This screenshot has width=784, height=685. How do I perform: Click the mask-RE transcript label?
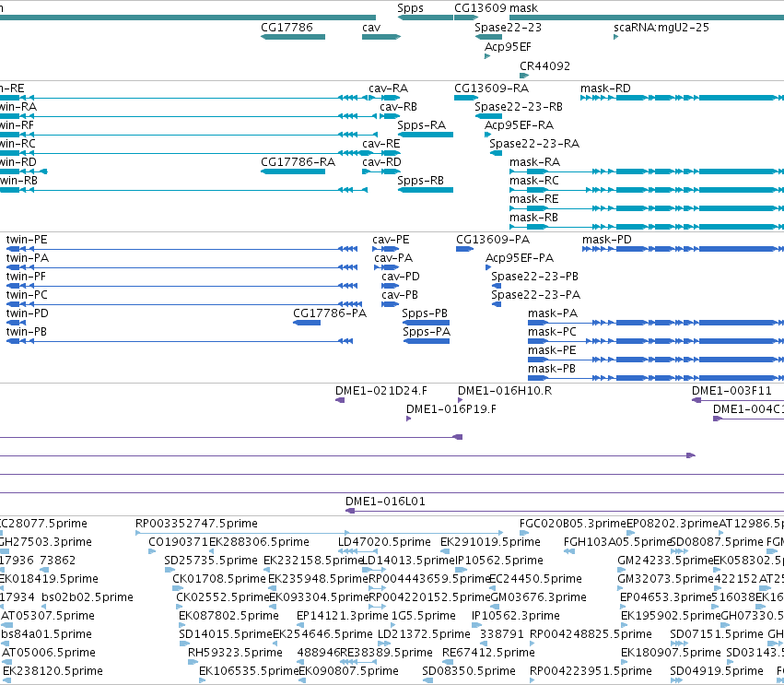point(534,199)
